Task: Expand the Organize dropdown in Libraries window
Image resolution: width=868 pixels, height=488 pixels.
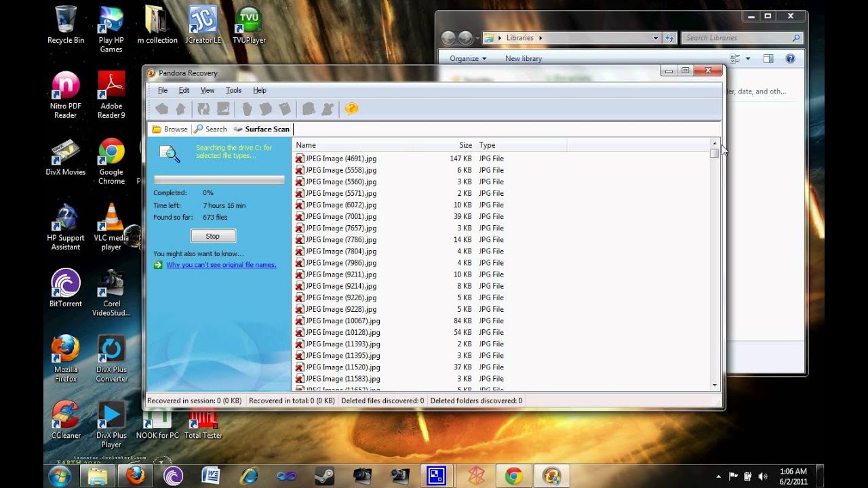Action: [x=468, y=59]
